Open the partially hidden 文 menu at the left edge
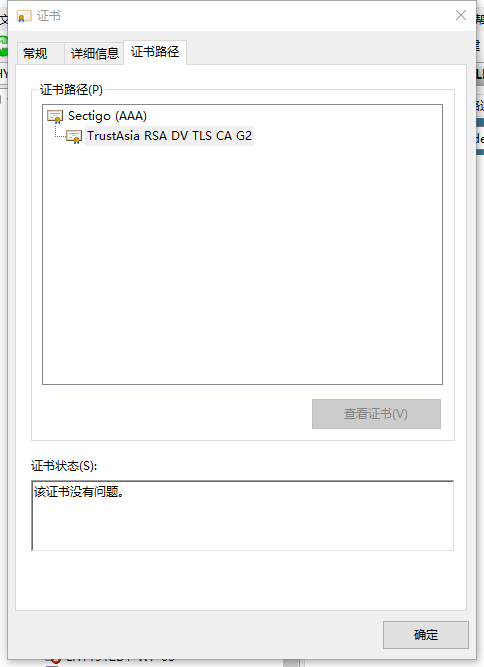This screenshot has height=667, width=484. point(3,19)
